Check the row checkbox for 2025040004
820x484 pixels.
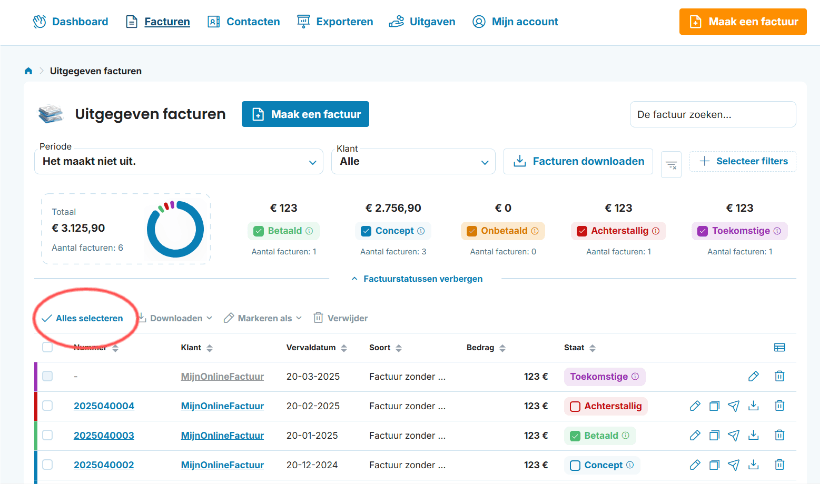[48, 405]
